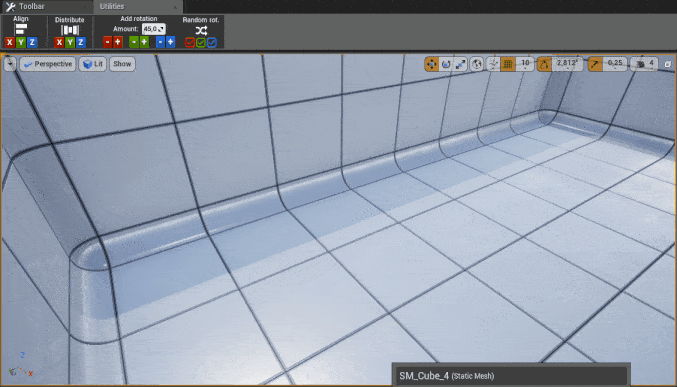Open the grid snap size 10 dropdown
The image size is (677, 387).
pyautogui.click(x=525, y=64)
